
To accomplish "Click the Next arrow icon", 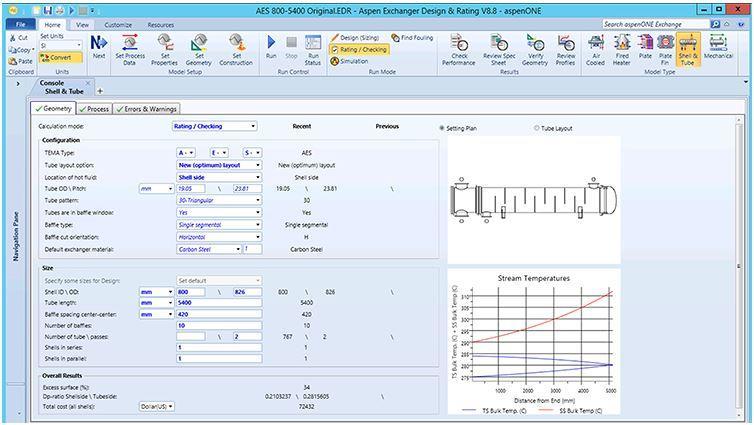I will coord(99,47).
